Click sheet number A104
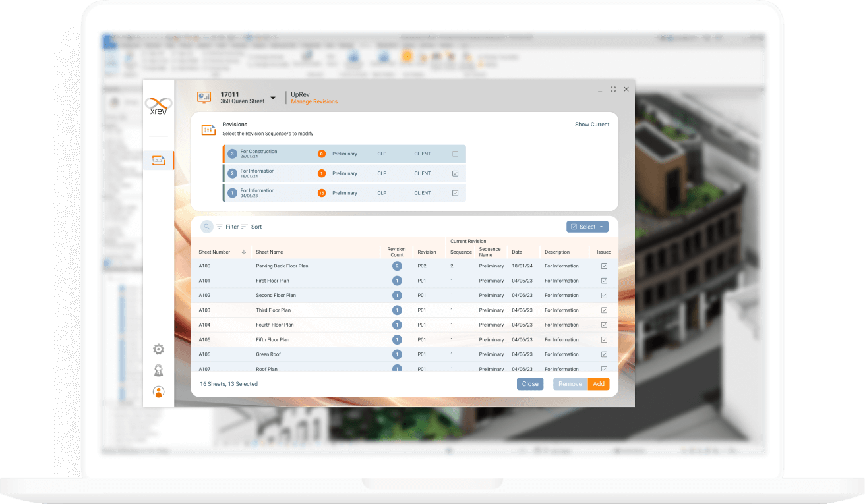Viewport: 865px width, 504px height. [x=204, y=325]
